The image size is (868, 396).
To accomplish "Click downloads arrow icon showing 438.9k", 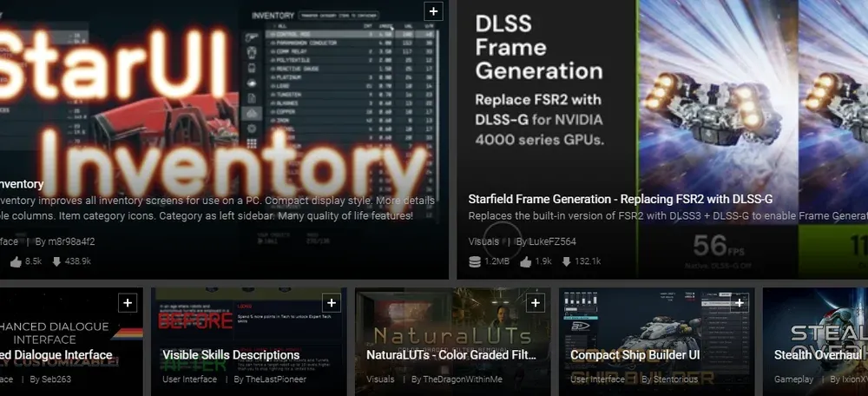I will (x=56, y=261).
